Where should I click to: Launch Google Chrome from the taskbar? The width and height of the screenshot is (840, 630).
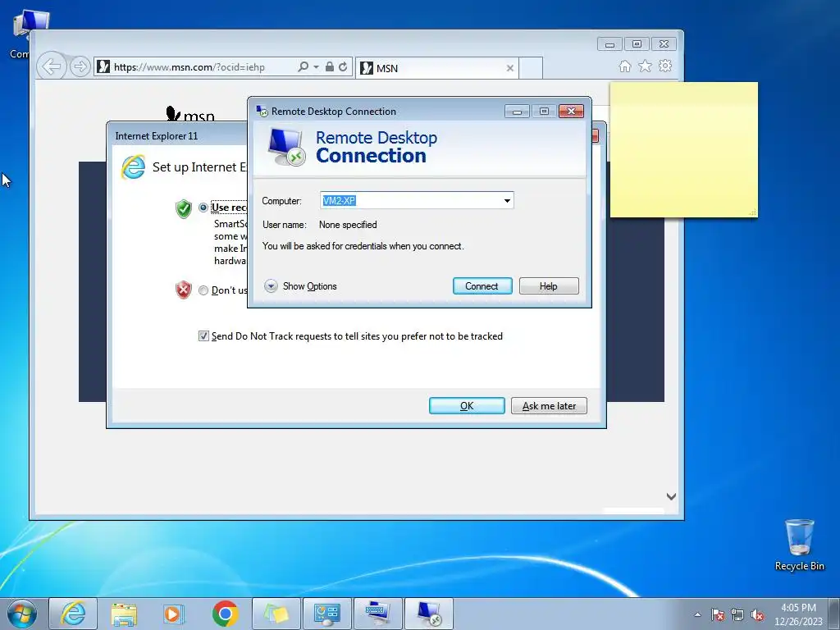[x=225, y=614]
